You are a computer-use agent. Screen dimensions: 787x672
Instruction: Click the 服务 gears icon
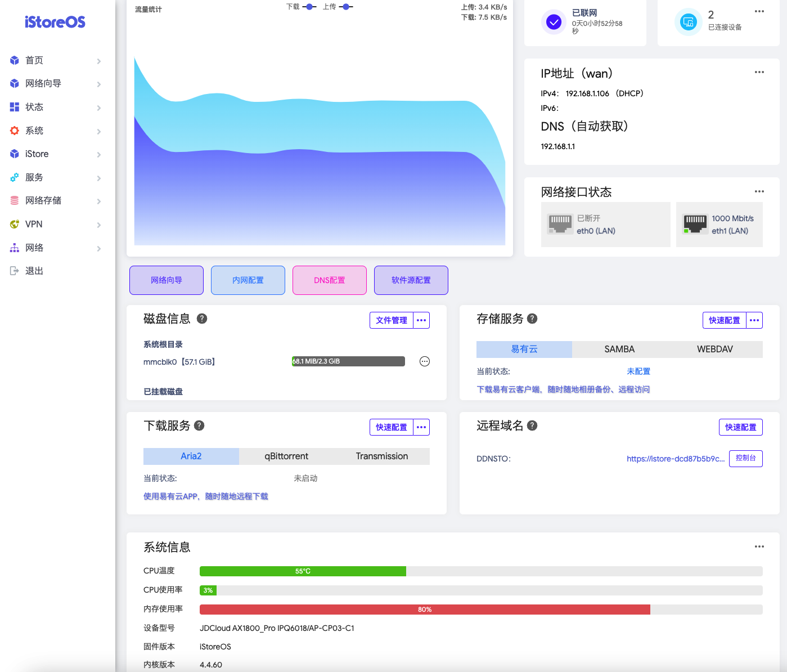[15, 177]
